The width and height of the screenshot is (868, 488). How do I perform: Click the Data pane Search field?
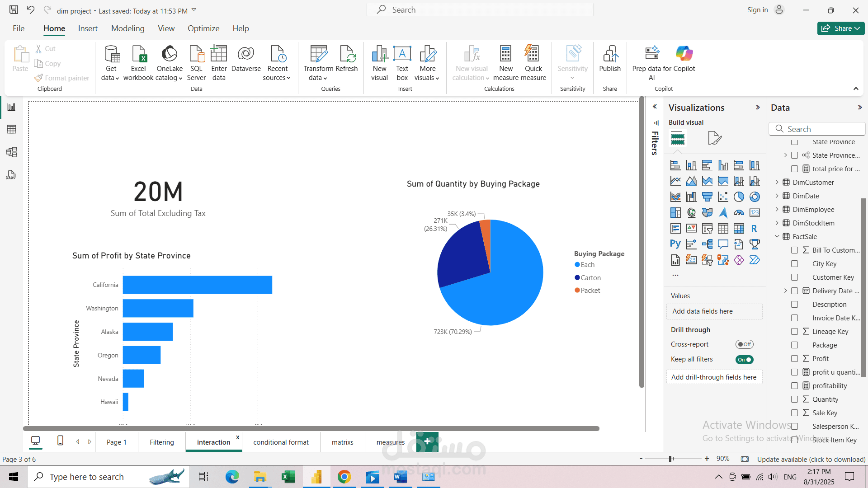tap(816, 129)
